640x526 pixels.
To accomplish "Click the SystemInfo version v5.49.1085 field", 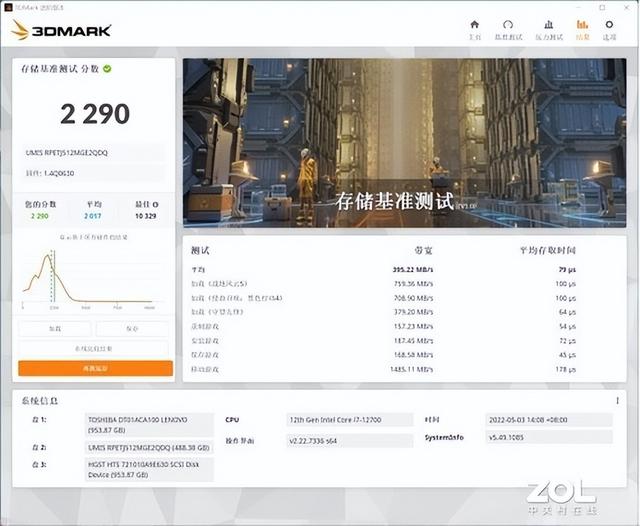I will click(549, 437).
